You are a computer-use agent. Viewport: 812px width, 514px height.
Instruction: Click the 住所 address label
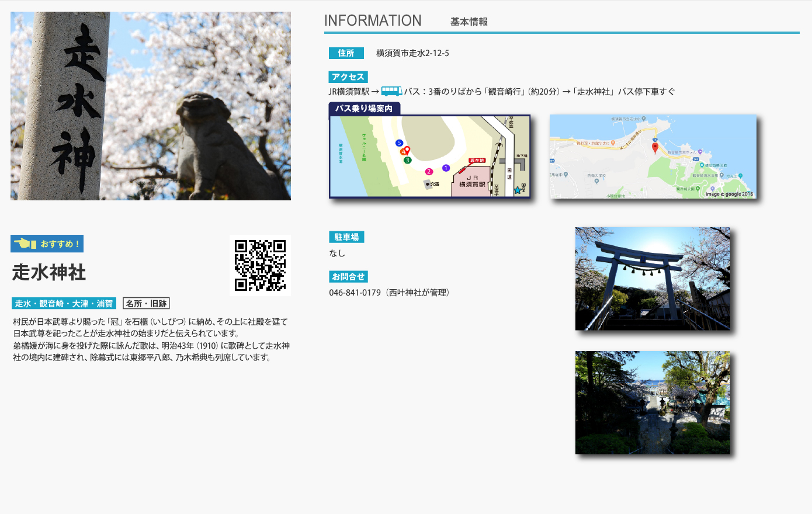click(346, 53)
